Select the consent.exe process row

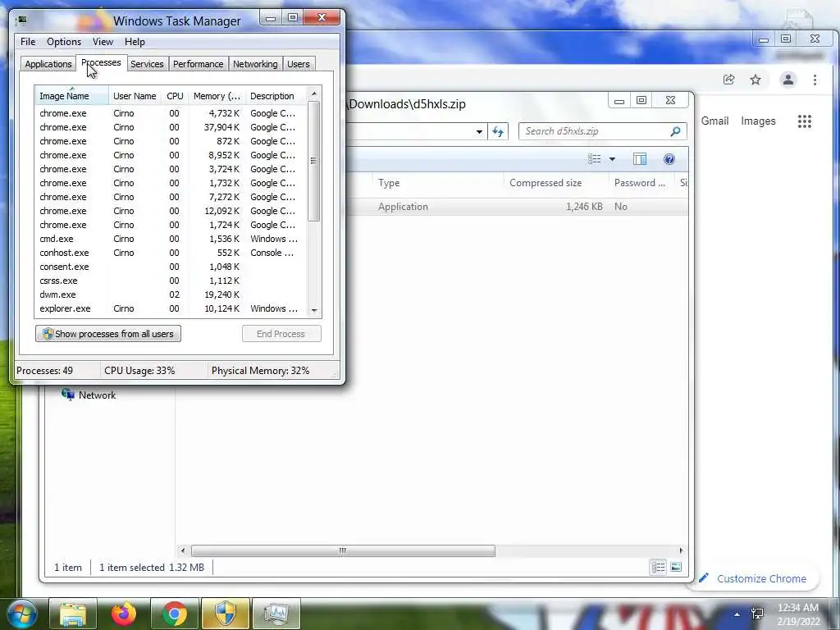(171, 267)
